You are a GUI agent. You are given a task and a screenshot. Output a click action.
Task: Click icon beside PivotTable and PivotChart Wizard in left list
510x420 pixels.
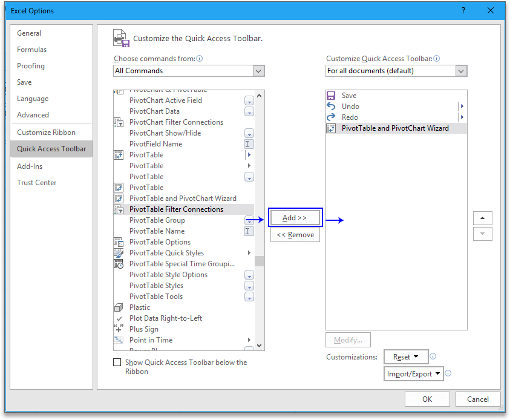coord(119,199)
